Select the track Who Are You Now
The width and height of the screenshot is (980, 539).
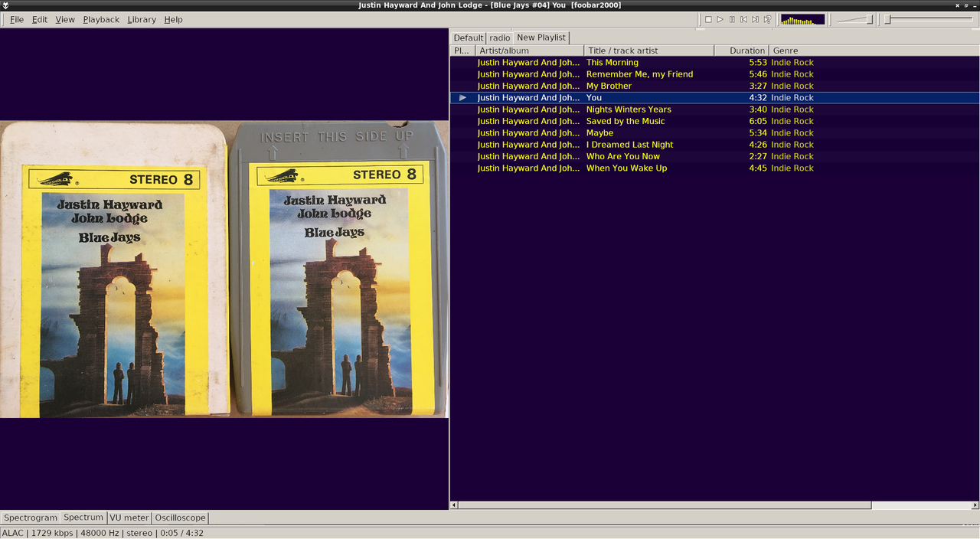(x=714, y=156)
